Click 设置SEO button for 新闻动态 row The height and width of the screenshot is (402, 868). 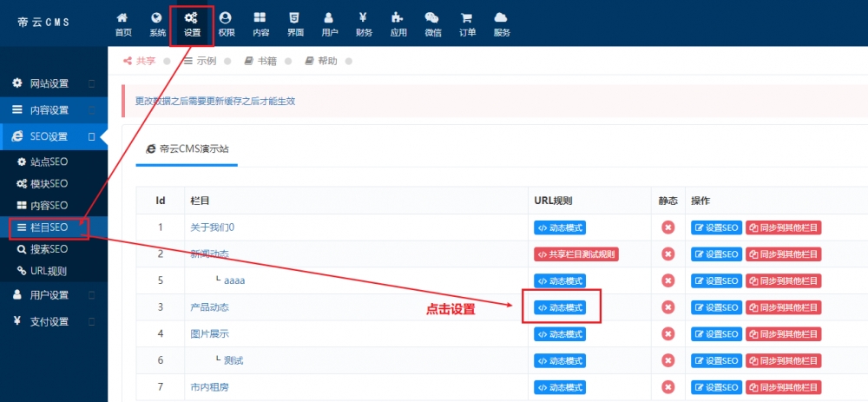[716, 254]
